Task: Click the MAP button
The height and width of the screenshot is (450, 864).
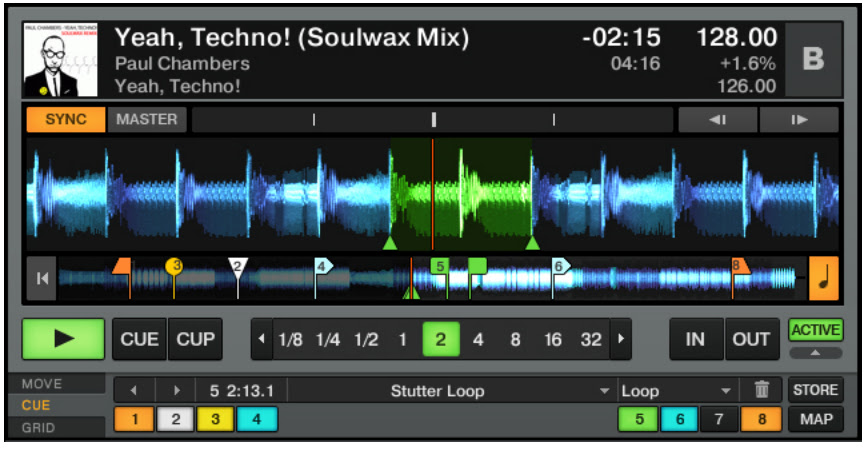Action: click(x=816, y=419)
